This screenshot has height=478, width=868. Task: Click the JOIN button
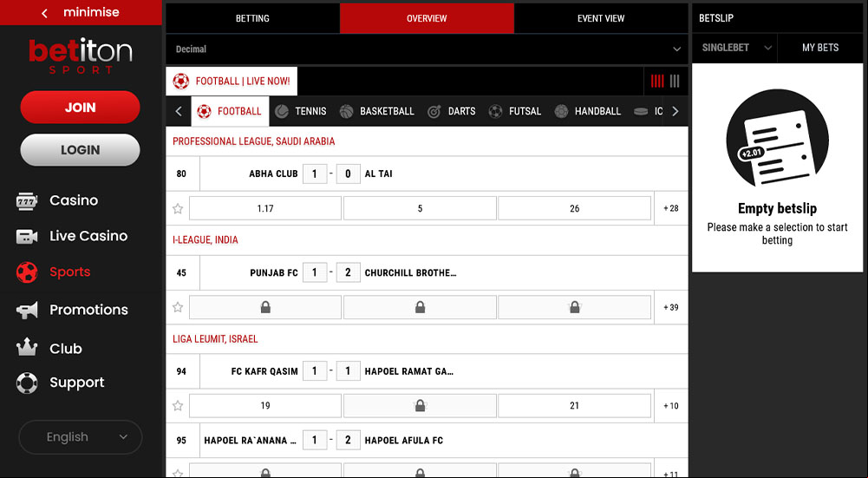click(81, 108)
